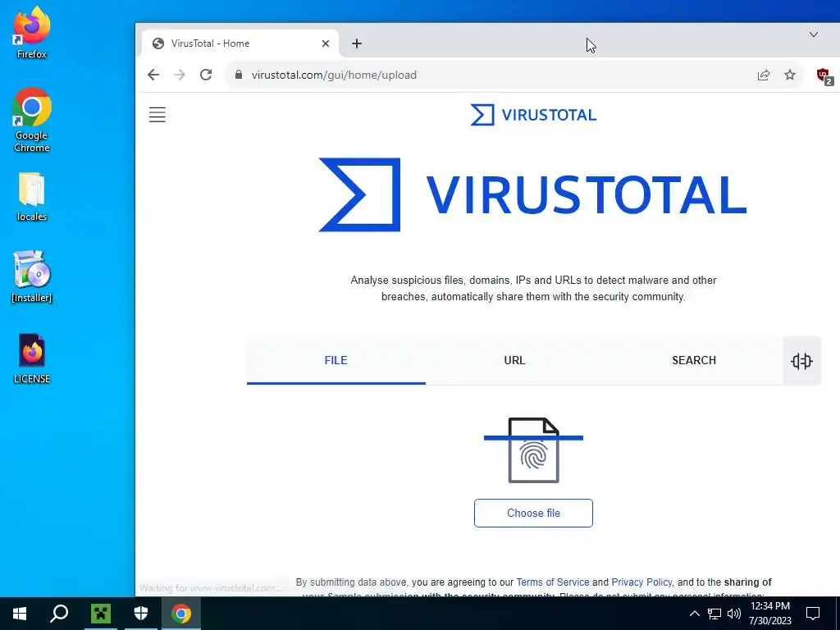Open the Firefox desktop shortcut

pyautogui.click(x=32, y=33)
